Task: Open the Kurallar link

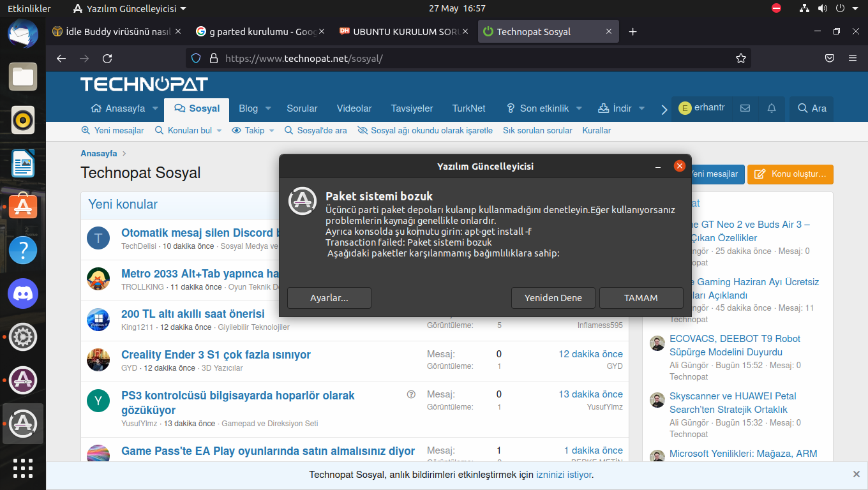Action: point(597,130)
